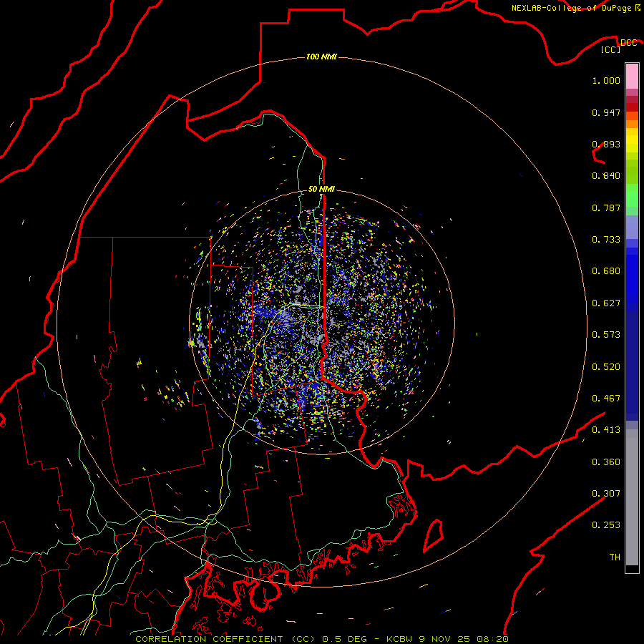Click the NEXLAB-College of DuPage label
Screen dimensions: 644x644
tap(571, 8)
